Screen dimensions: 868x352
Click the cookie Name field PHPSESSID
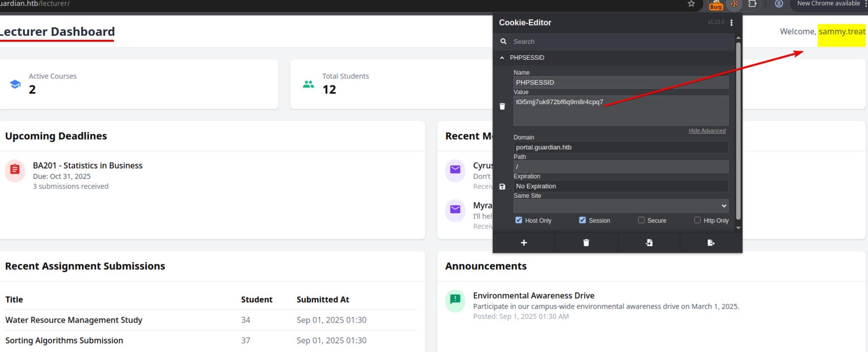point(621,82)
